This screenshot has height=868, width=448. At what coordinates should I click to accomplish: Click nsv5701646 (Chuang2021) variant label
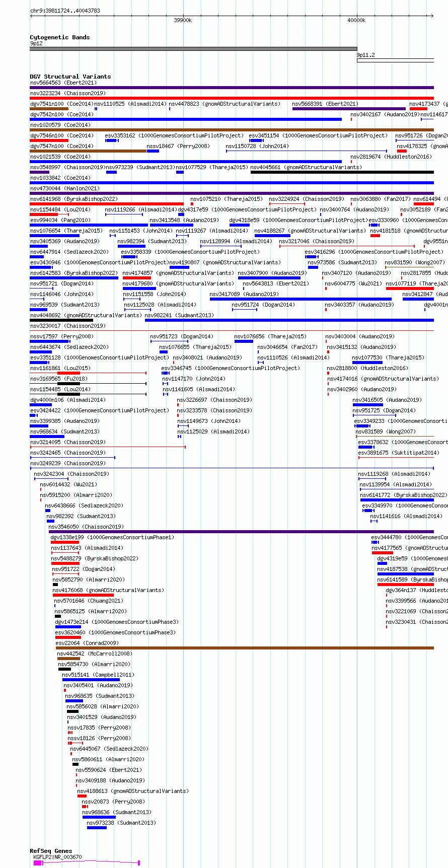(x=88, y=601)
